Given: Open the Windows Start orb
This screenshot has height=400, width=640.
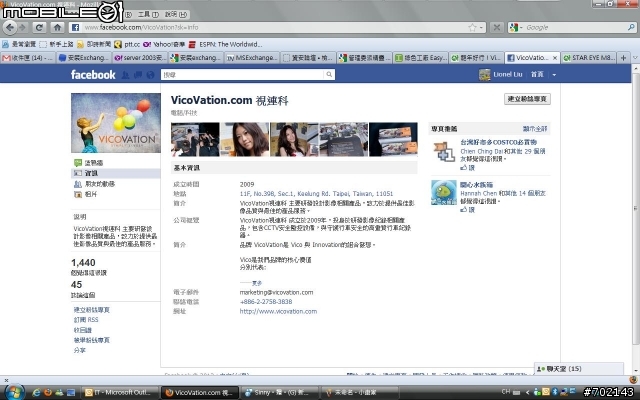Looking at the screenshot, I should [x=13, y=392].
